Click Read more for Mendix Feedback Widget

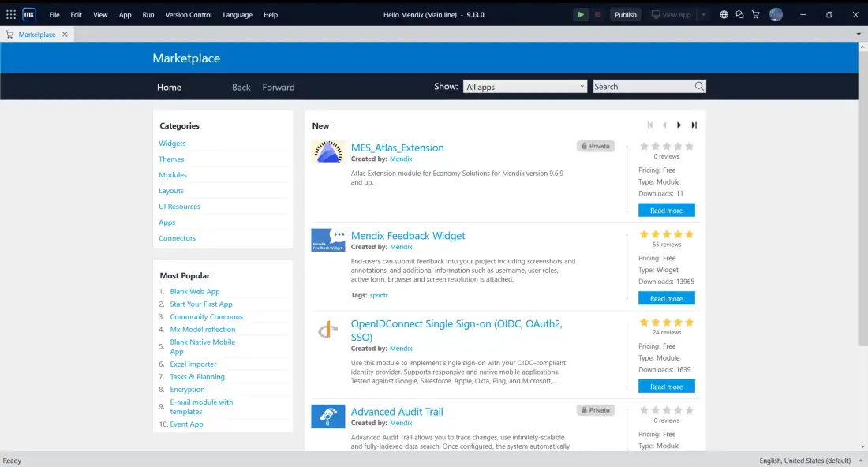point(667,298)
